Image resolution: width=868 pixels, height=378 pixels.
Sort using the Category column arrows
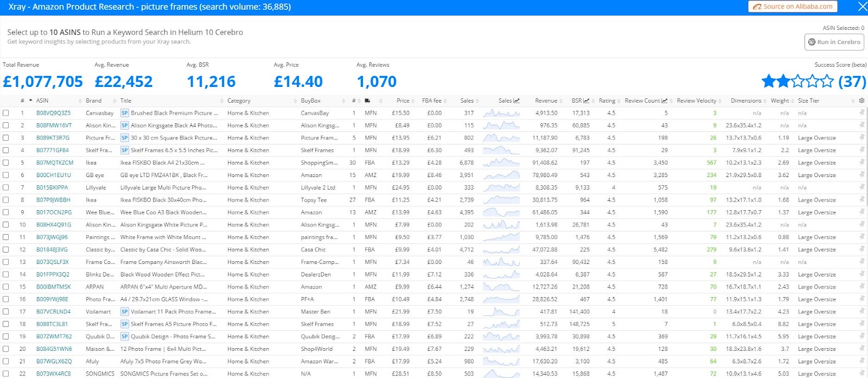click(296, 100)
